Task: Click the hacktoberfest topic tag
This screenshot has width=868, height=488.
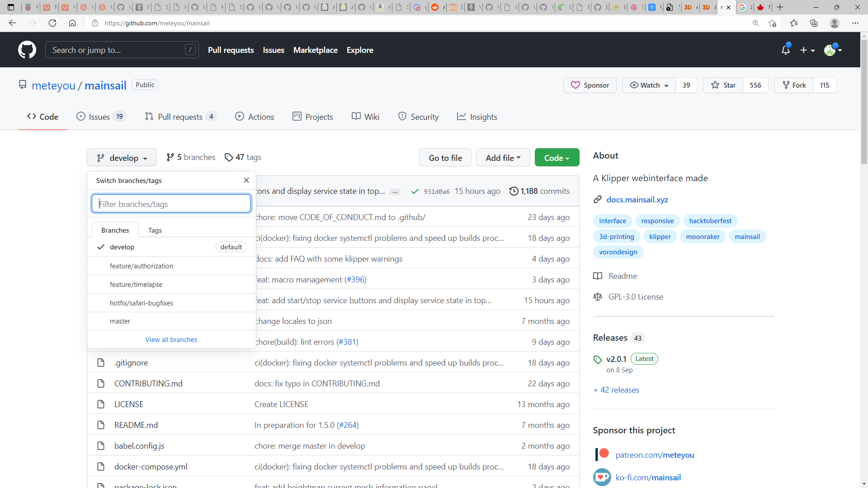Action: tap(710, 221)
